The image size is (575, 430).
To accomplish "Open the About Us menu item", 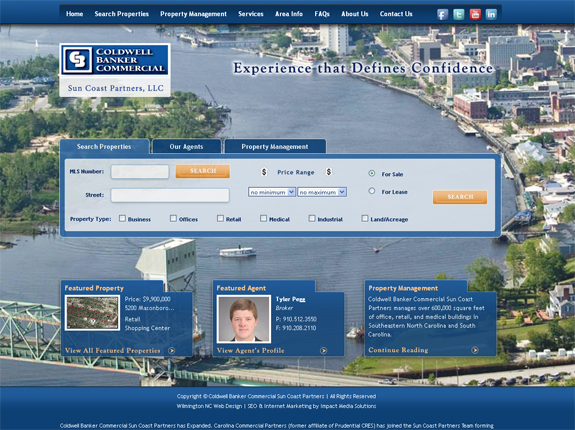I will [x=355, y=14].
